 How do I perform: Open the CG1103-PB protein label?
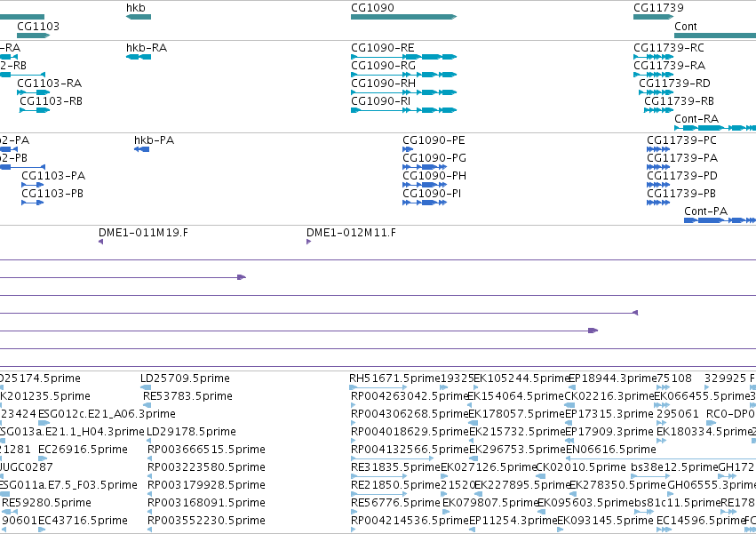pos(52,194)
